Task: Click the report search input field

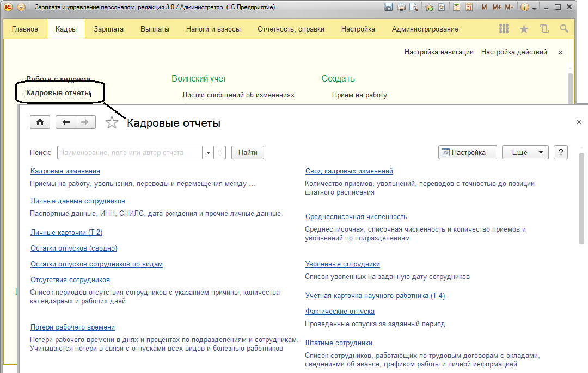Action: tap(130, 152)
